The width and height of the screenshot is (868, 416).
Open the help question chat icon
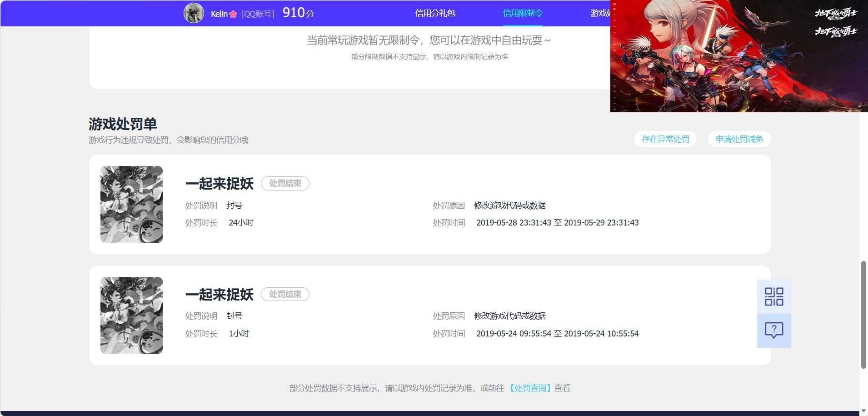774,331
